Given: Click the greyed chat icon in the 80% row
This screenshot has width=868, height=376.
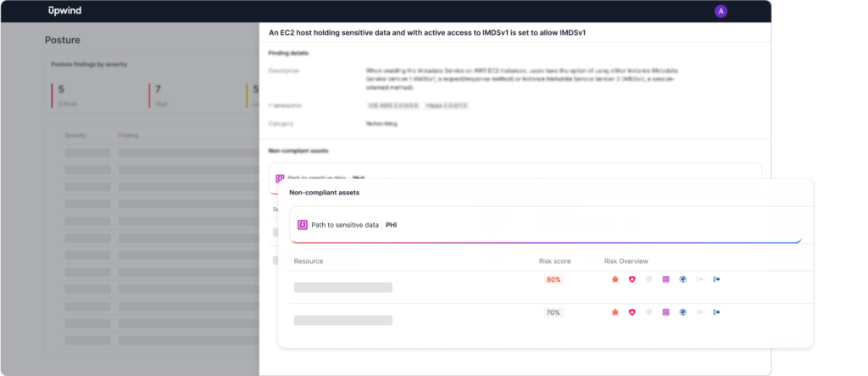Looking at the screenshot, I should tap(648, 279).
